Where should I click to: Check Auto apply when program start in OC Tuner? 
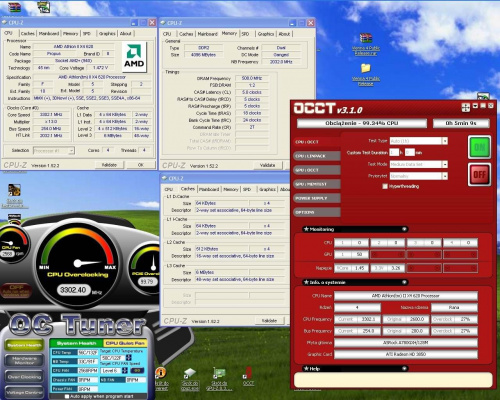(67, 396)
